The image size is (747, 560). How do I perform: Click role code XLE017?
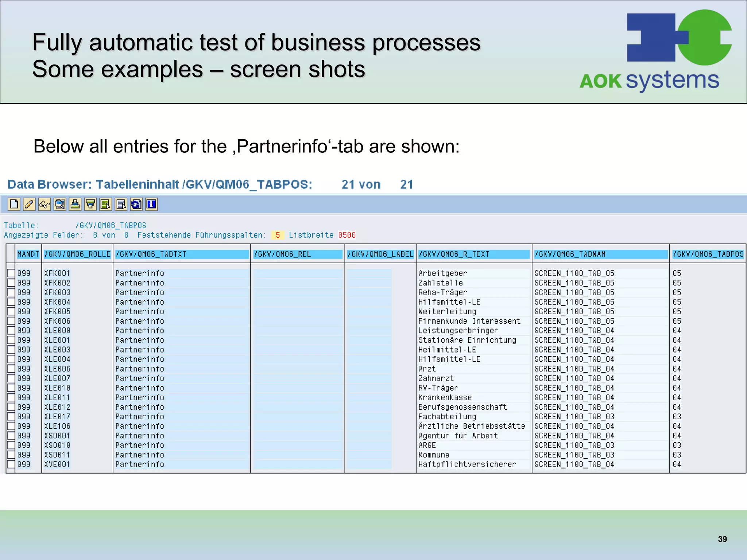click(57, 416)
